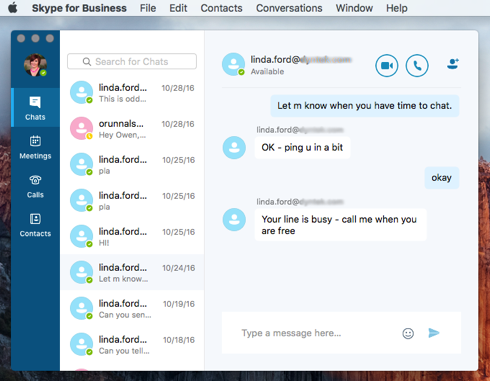Open the 10/18/16 'Can you tell...' chat

click(x=132, y=344)
